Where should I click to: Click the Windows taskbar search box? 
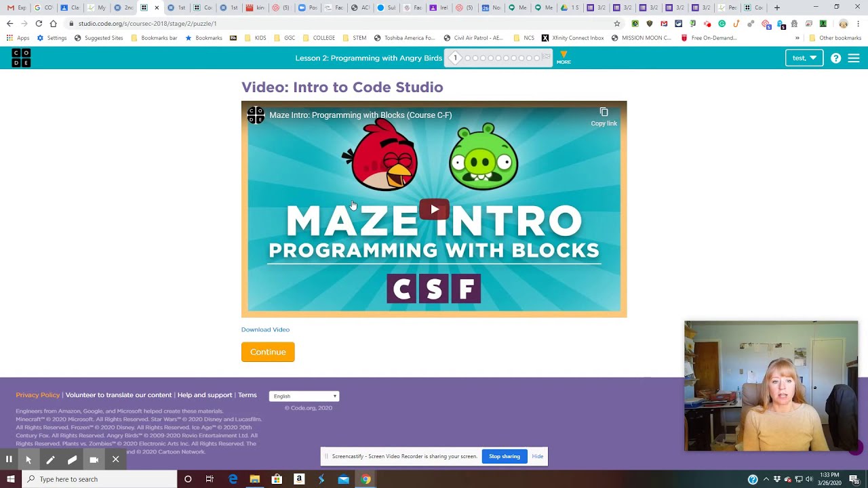pos(100,479)
